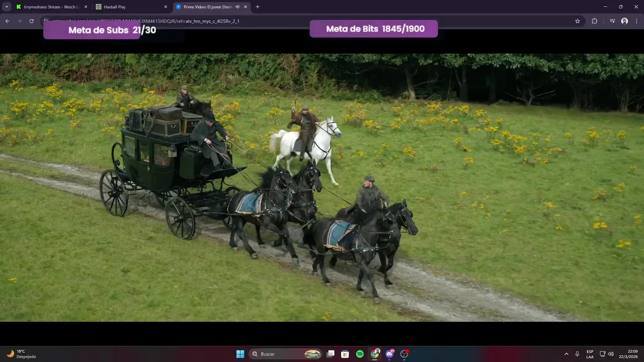Open Google Chrome on the taskbar
Viewport: 644px width, 362px height.
(375, 354)
